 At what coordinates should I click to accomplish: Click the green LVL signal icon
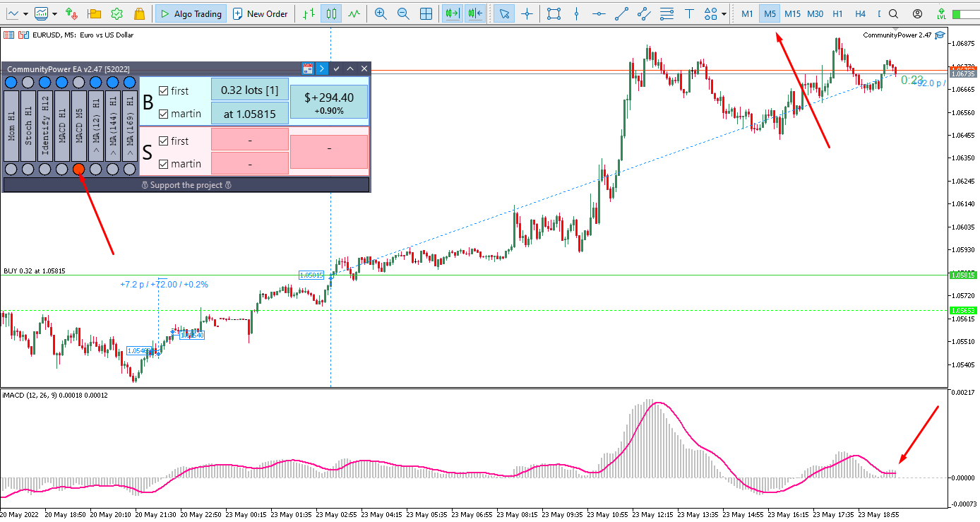(x=941, y=13)
